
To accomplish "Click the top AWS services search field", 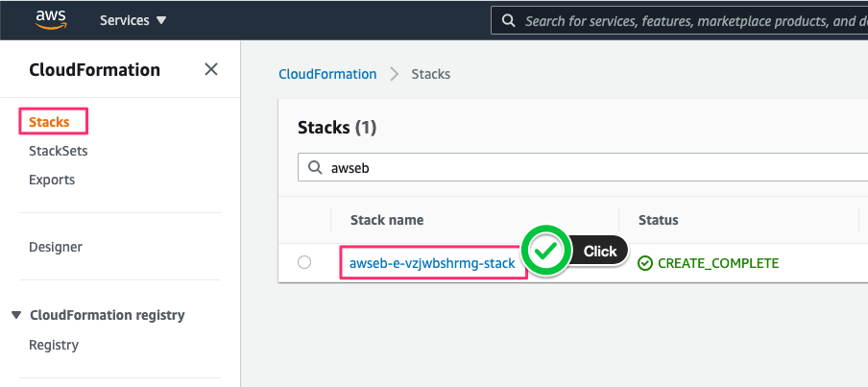I will pyautogui.click(x=679, y=21).
